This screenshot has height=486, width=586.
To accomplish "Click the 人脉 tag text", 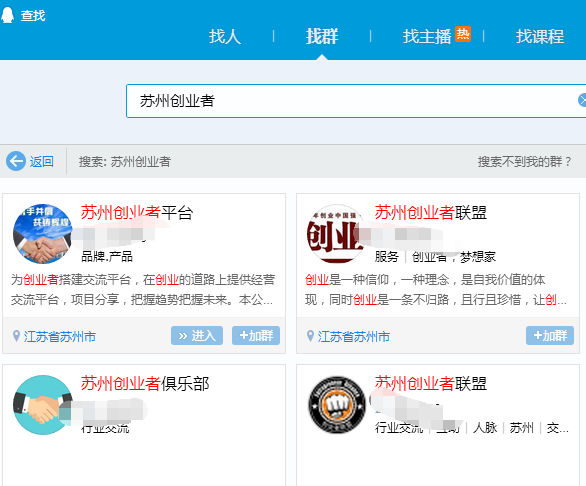I will (485, 427).
